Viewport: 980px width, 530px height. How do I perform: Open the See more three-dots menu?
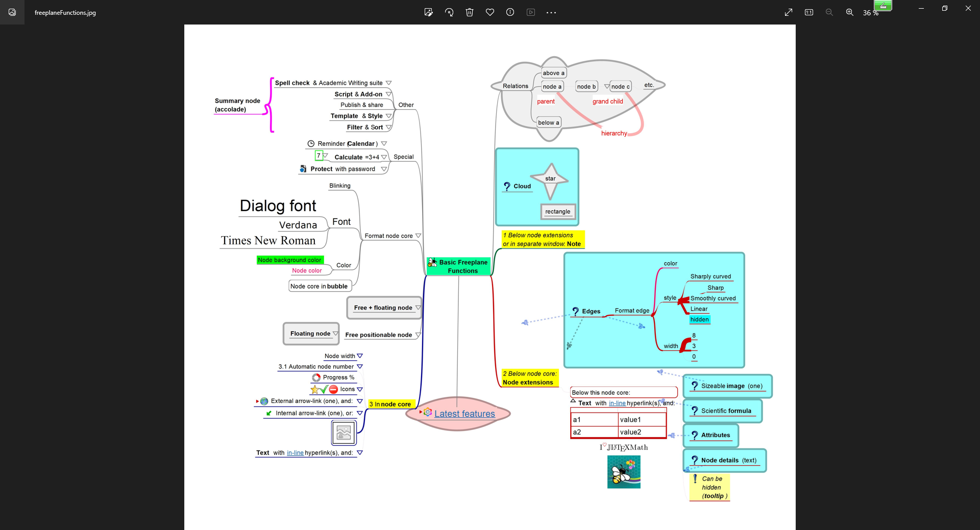point(551,12)
